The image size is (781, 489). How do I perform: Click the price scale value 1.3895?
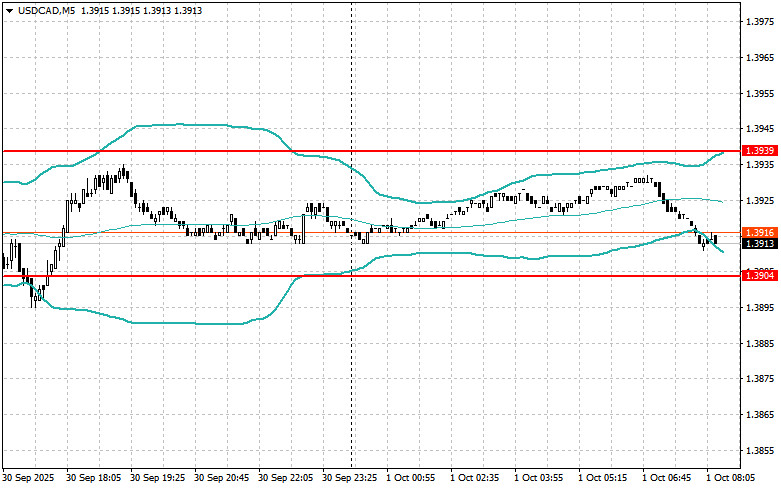pyautogui.click(x=760, y=307)
